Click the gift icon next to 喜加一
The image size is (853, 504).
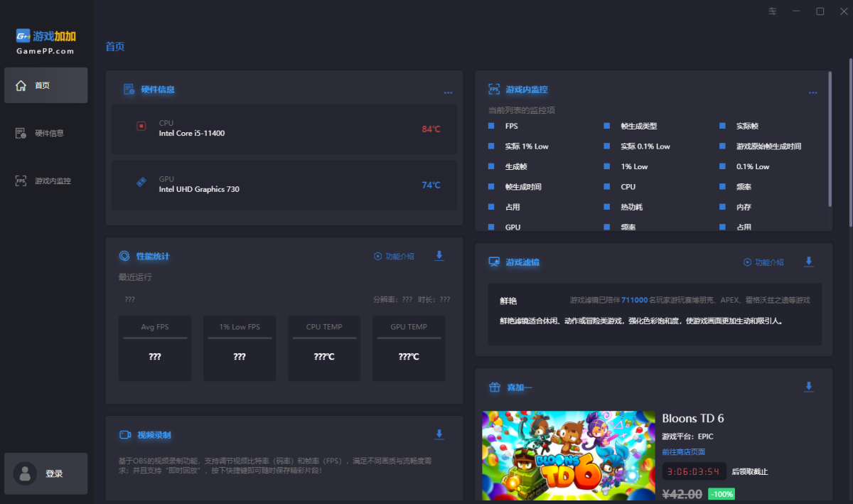pyautogui.click(x=494, y=387)
